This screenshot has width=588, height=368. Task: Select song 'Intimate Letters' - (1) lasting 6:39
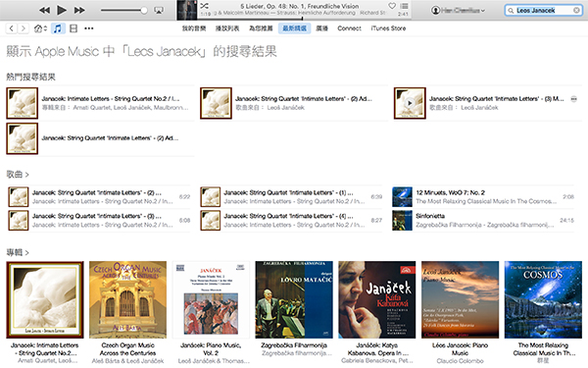pyautogui.click(x=291, y=197)
